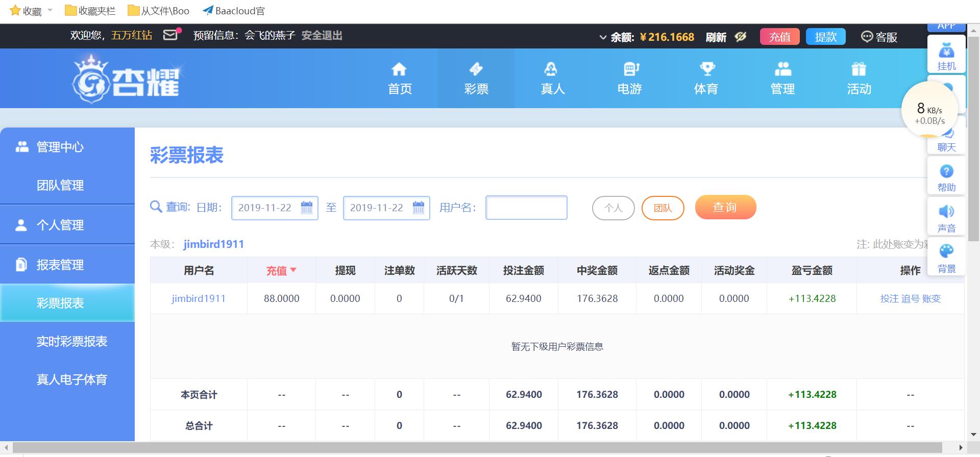Open the mail envelope icon
980x457 pixels.
[x=170, y=35]
